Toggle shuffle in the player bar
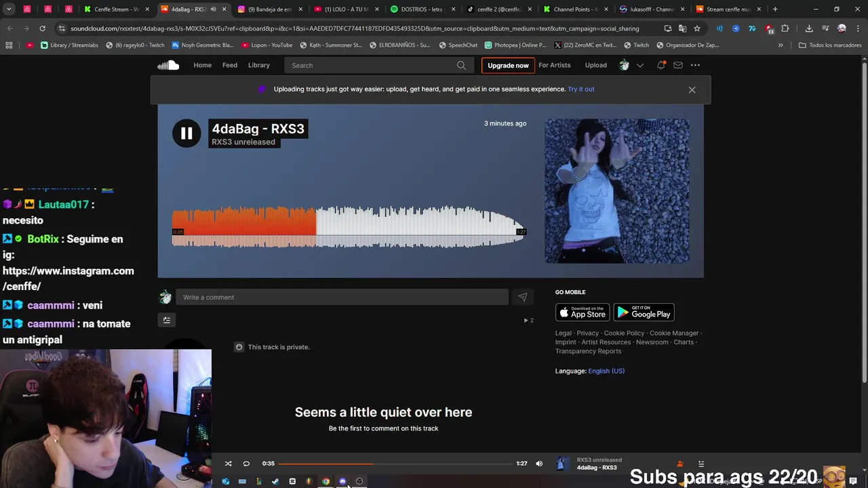The width and height of the screenshot is (868, 488). (x=229, y=464)
